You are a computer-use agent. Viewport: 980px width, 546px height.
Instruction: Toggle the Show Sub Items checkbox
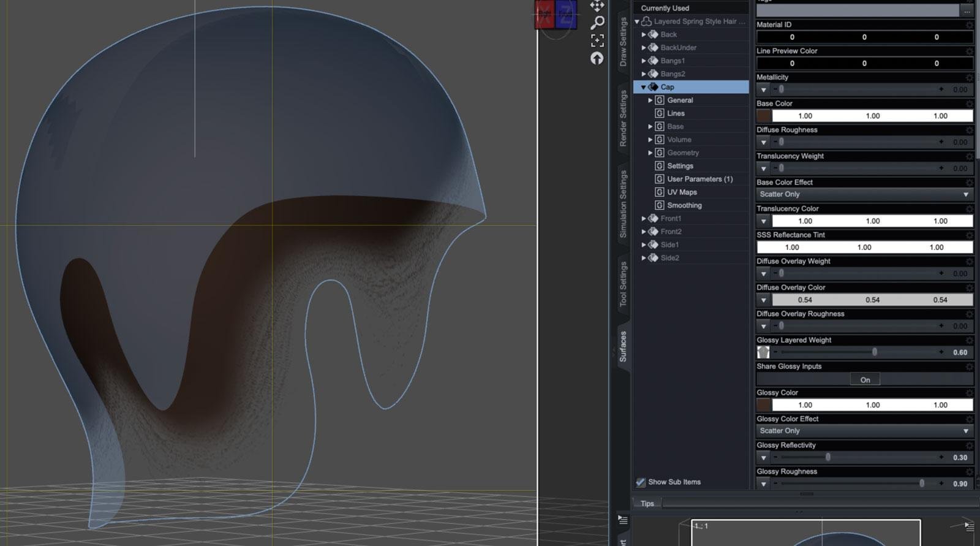point(641,482)
